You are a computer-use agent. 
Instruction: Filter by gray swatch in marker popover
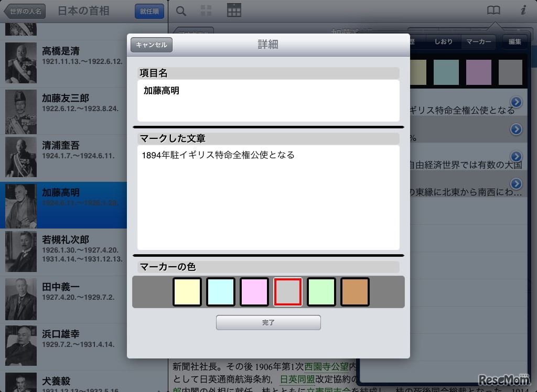pos(510,72)
